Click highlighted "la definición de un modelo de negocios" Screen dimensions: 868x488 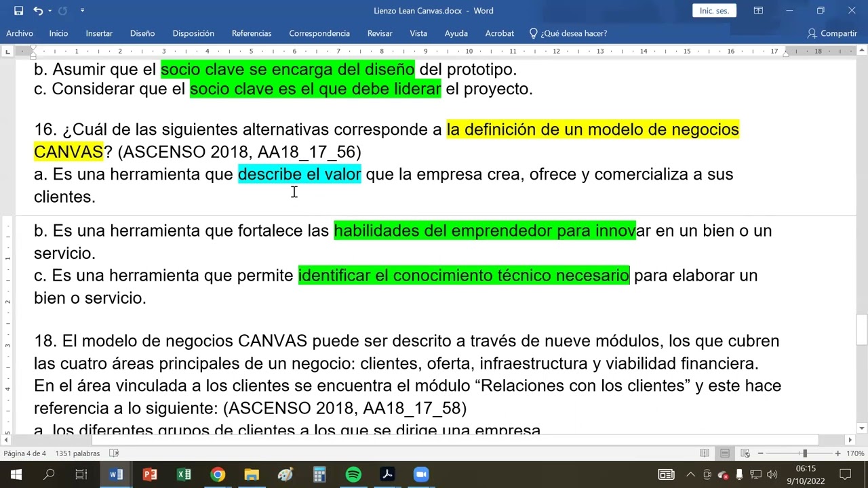click(x=593, y=129)
